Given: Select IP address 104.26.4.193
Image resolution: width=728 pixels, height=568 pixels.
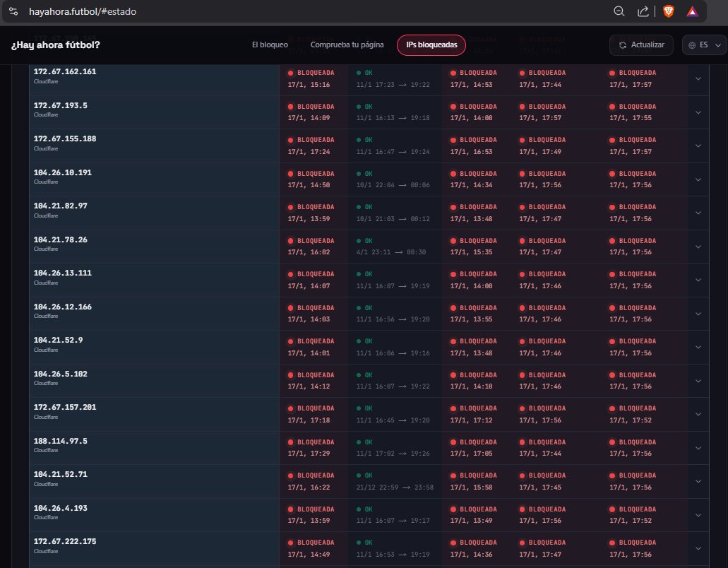Looking at the screenshot, I should (x=60, y=508).
